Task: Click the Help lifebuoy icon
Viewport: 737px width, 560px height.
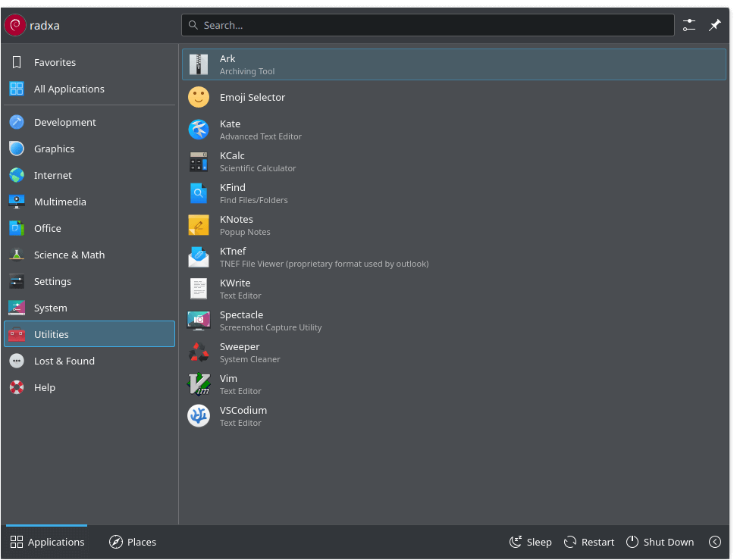Action: (x=17, y=387)
